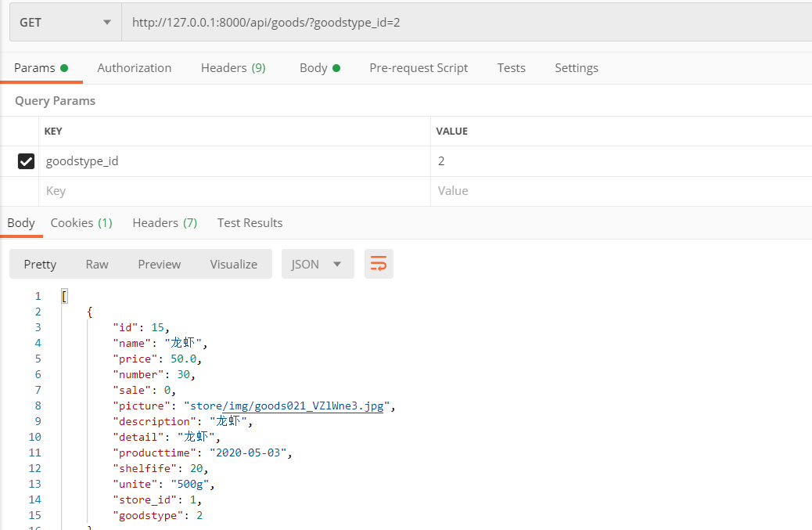Click the "price": 50.0 line
The width and height of the screenshot is (812, 530).
(157, 359)
